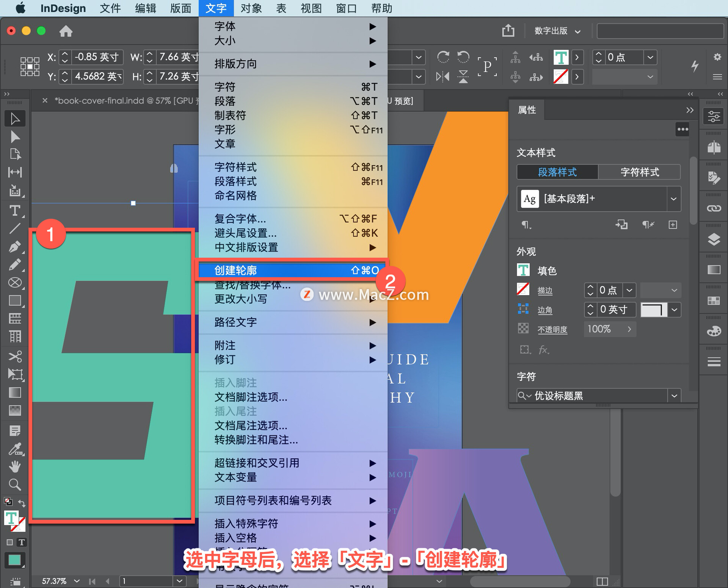This screenshot has width=728, height=588.
Task: Select the Eyedropper tool
Action: [x=15, y=449]
